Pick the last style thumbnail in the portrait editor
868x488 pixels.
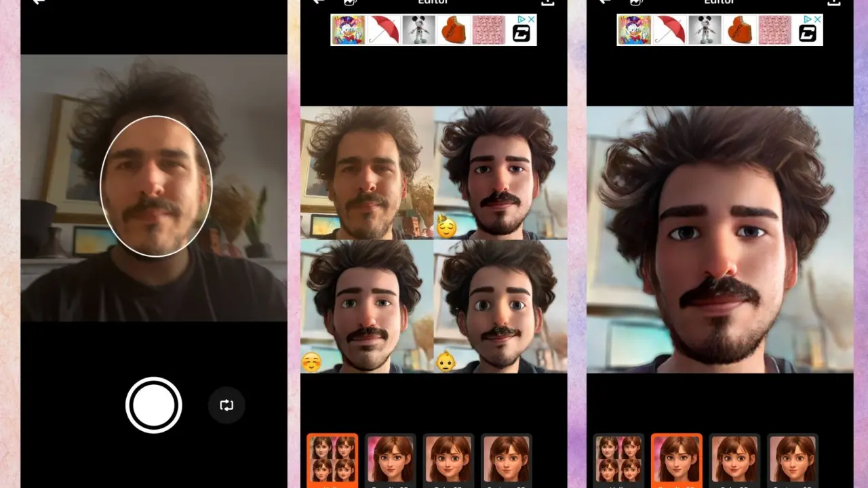coord(793,460)
